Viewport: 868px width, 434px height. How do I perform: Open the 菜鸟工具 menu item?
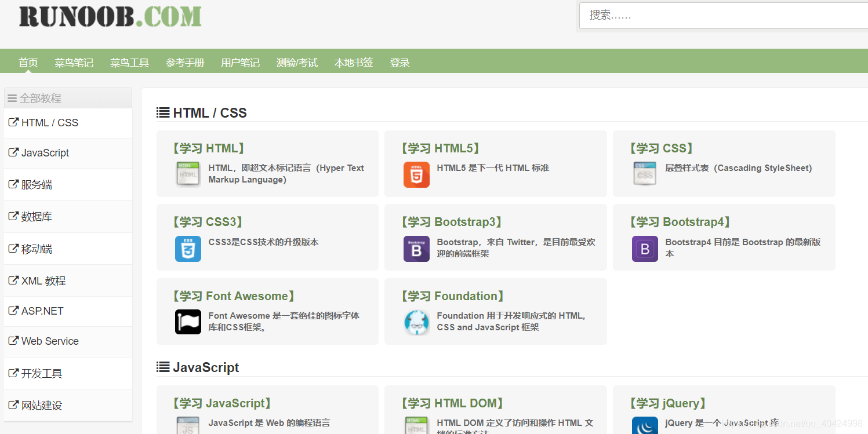(130, 63)
